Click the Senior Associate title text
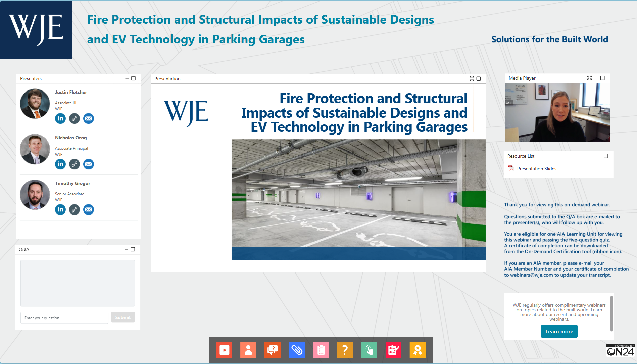Image resolution: width=637 pixels, height=364 pixels. [69, 194]
